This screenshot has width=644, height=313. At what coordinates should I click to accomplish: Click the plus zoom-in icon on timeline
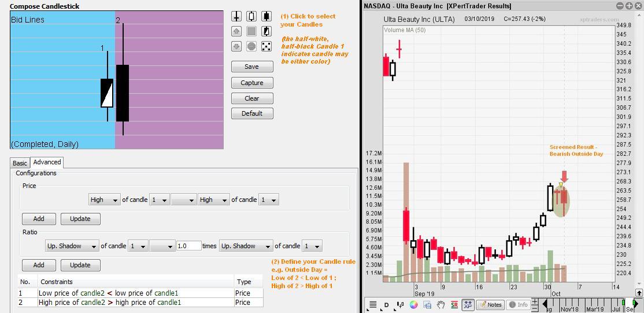pos(535,301)
